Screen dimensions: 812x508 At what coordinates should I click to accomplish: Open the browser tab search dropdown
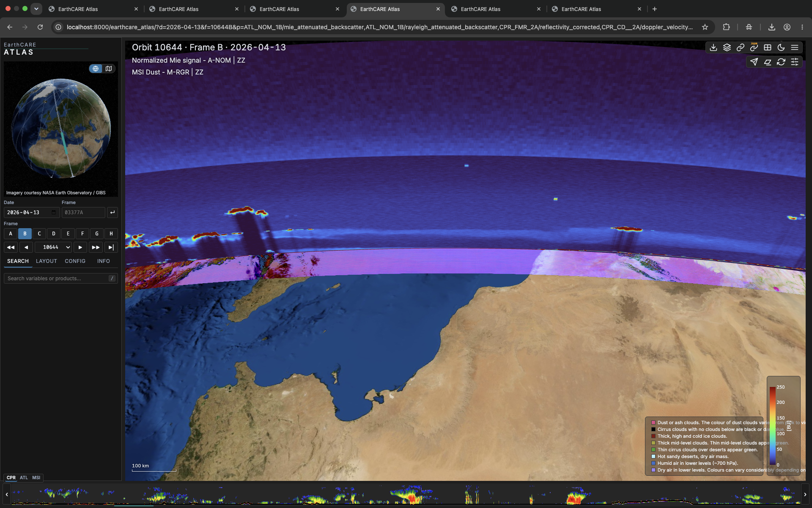coord(36,8)
